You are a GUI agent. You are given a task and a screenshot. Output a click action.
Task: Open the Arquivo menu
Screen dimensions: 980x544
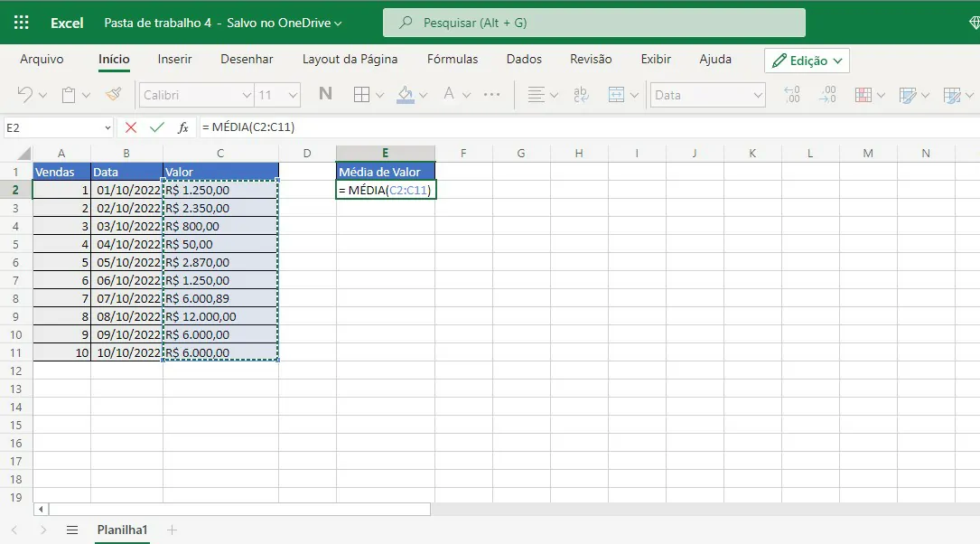(42, 59)
